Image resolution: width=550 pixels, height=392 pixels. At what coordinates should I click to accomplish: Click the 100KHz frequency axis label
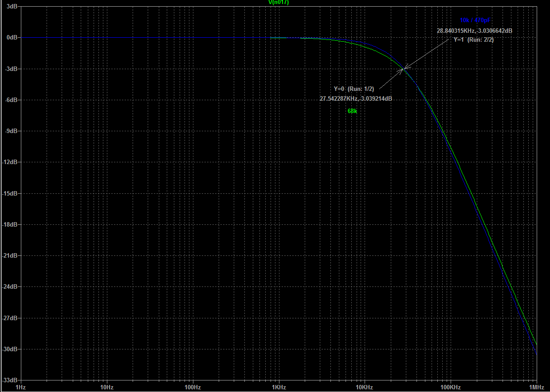click(450, 387)
